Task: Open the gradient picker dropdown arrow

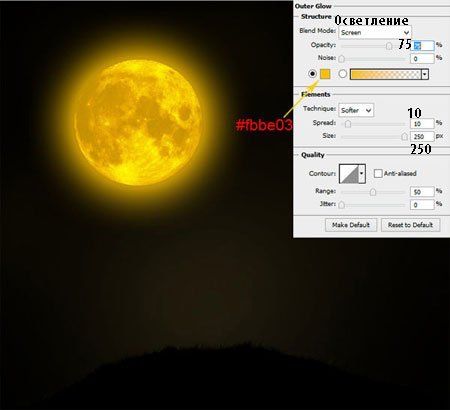Action: point(425,74)
